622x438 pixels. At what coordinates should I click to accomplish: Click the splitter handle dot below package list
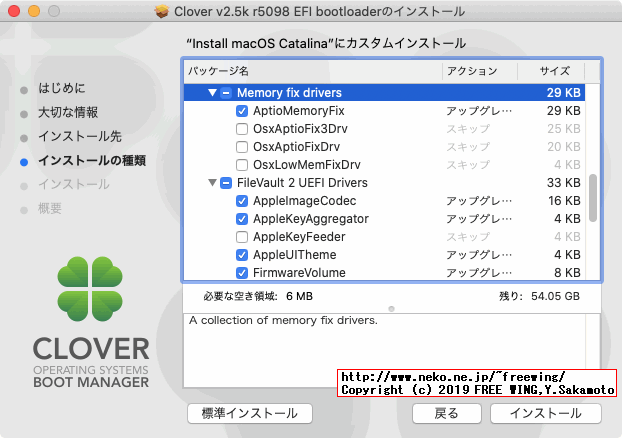pyautogui.click(x=392, y=309)
